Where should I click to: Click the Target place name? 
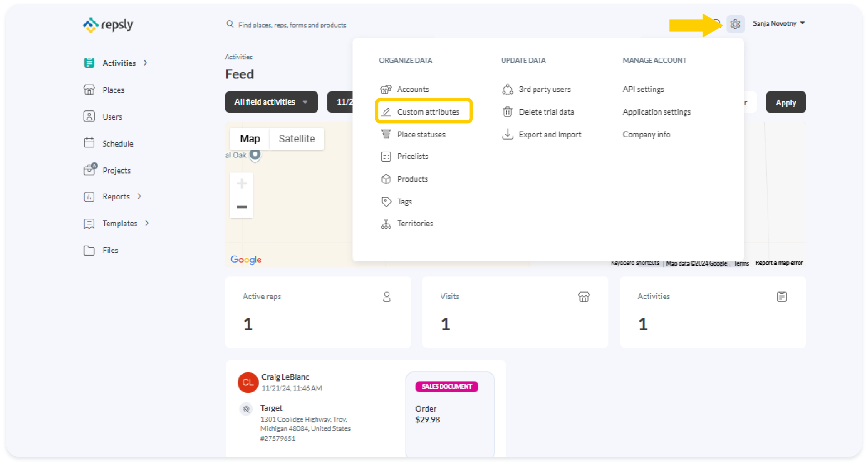(x=271, y=408)
